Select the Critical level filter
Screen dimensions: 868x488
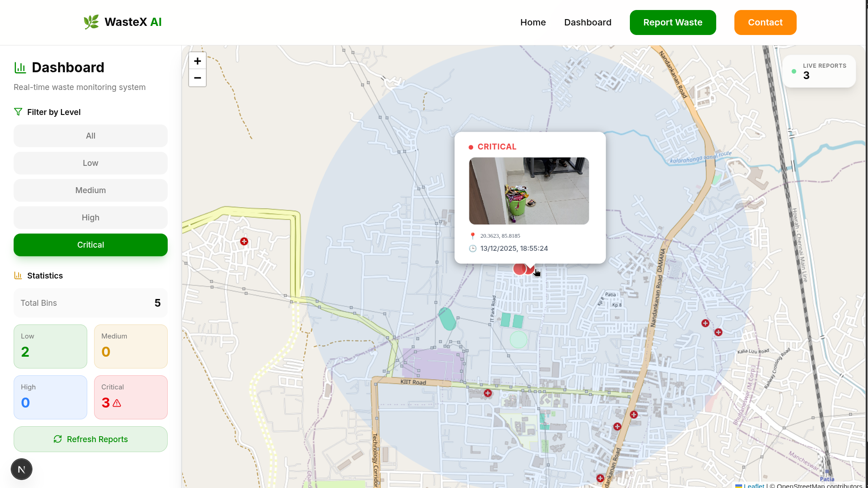coord(90,245)
